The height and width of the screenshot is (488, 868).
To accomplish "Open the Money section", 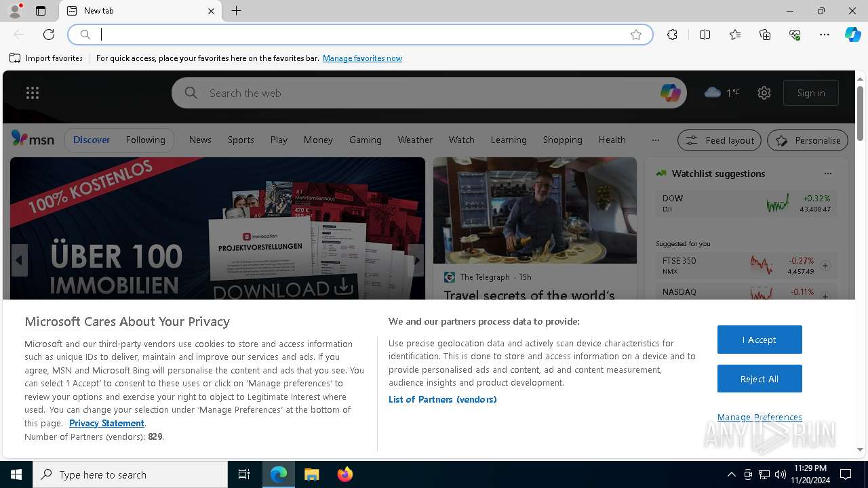I will coord(318,140).
